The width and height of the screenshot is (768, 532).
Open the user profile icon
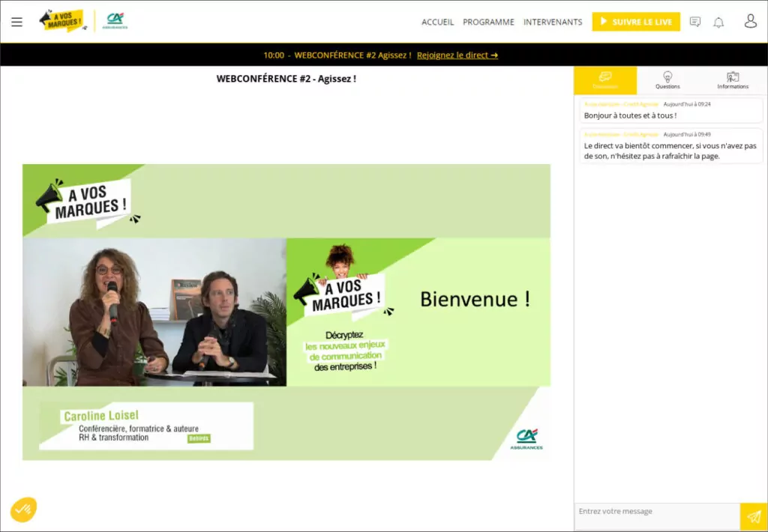pyautogui.click(x=750, y=21)
